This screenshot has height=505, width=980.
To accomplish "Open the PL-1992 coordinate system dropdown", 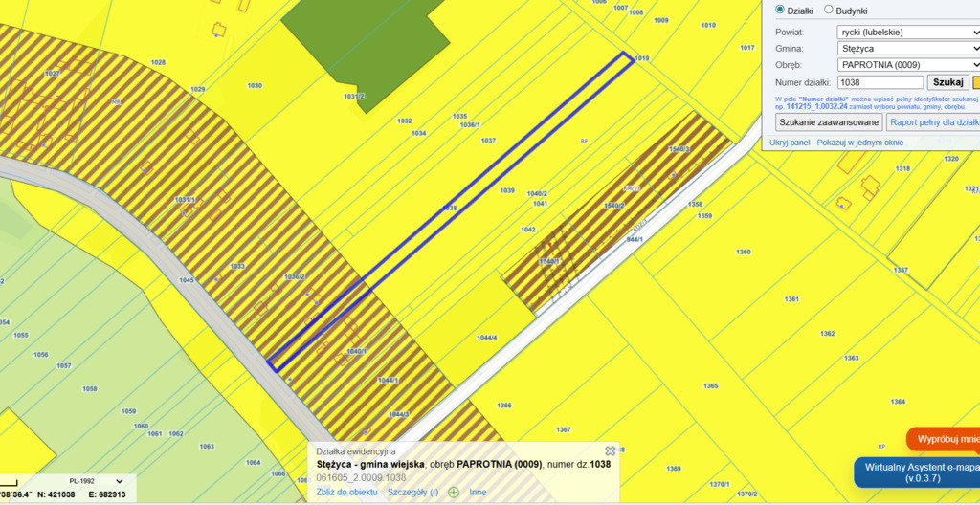I will click(x=96, y=481).
